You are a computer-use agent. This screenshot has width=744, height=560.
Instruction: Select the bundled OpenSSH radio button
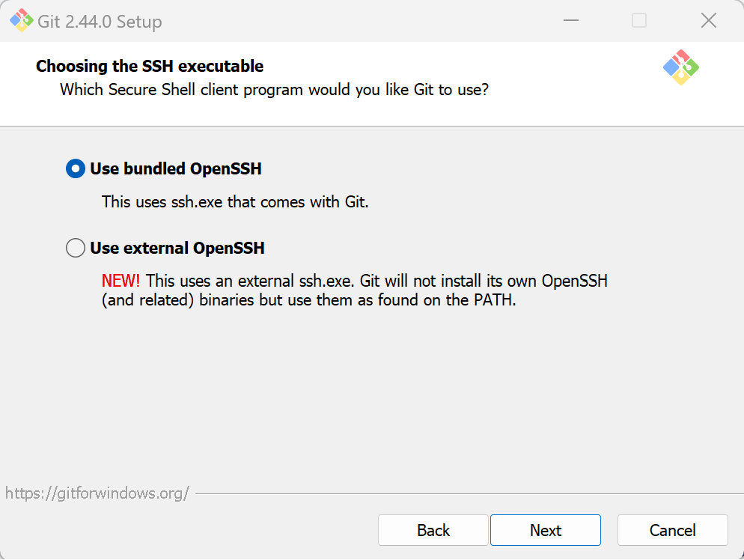tap(76, 168)
